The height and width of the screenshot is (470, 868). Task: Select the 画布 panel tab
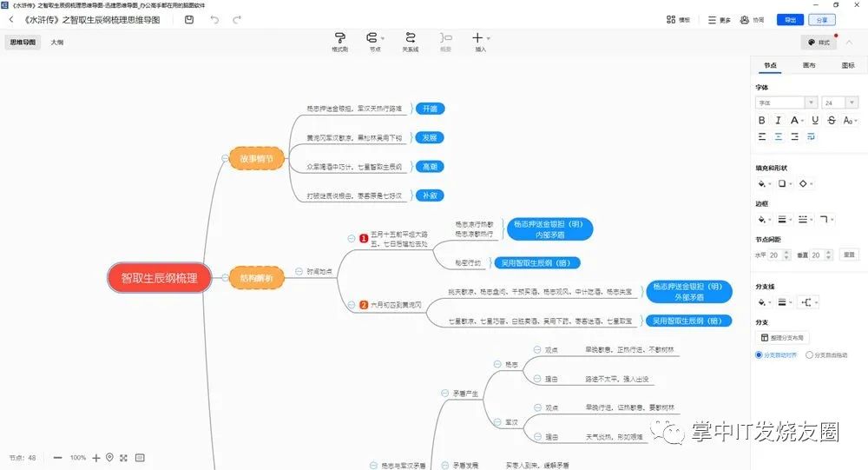pos(809,65)
